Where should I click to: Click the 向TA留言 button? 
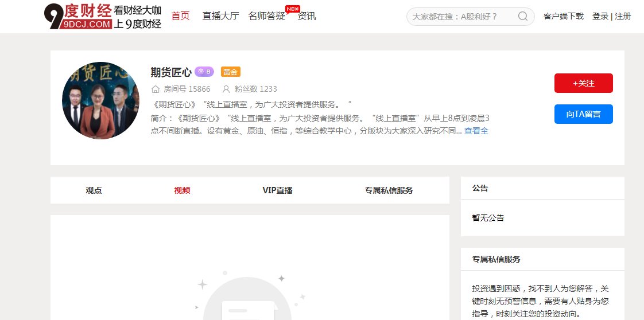pos(584,114)
